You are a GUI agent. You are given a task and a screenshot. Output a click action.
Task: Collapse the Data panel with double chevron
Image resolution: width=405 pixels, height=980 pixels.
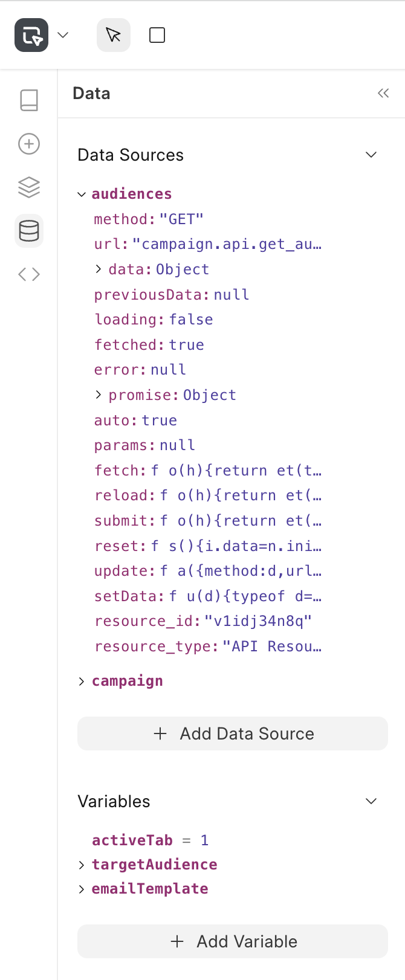[x=383, y=93]
